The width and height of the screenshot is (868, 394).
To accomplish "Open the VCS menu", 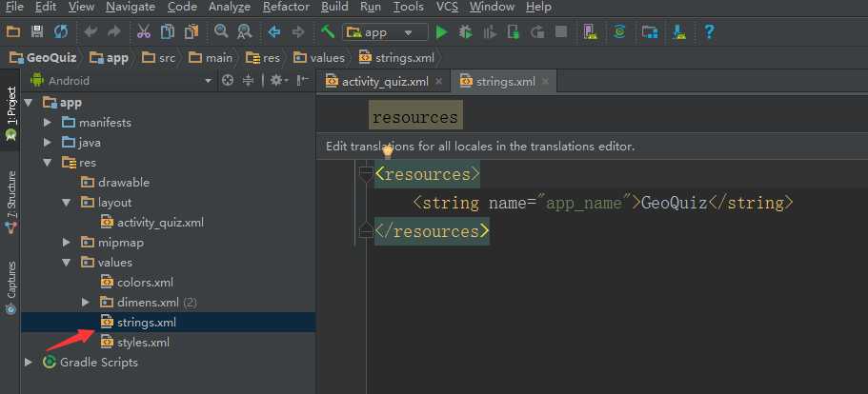I will (x=447, y=8).
